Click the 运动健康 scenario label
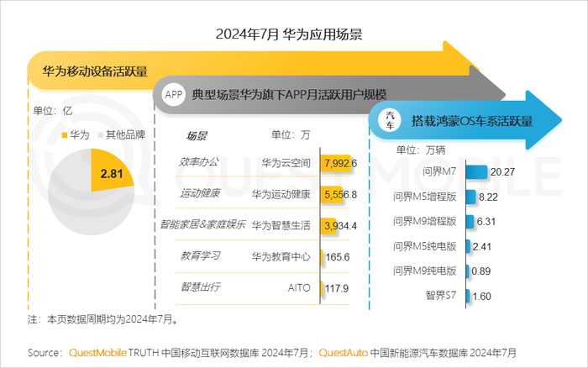 point(200,193)
